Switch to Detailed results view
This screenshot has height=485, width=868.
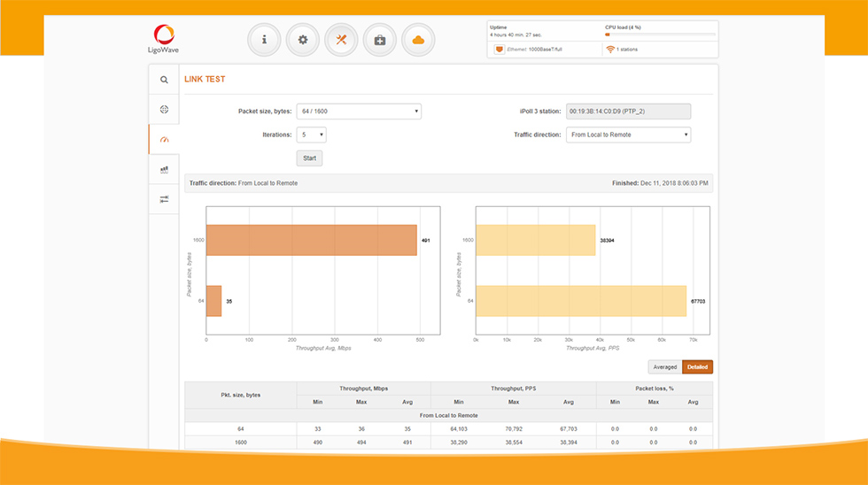[x=698, y=367]
